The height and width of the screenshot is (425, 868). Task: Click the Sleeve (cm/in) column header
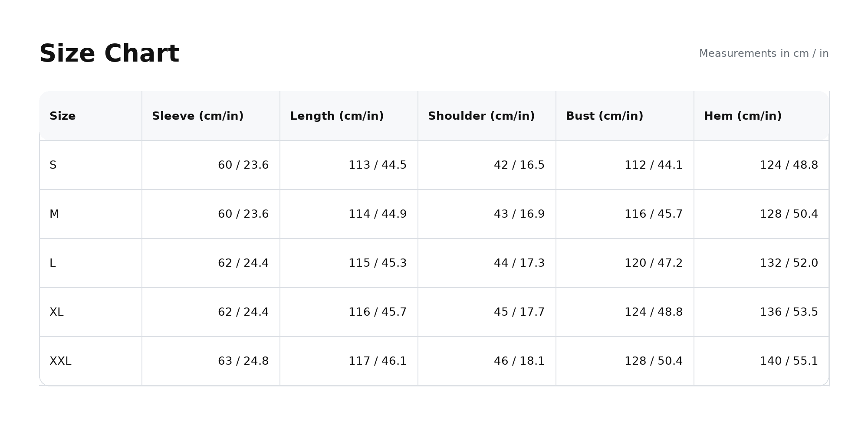pos(197,116)
